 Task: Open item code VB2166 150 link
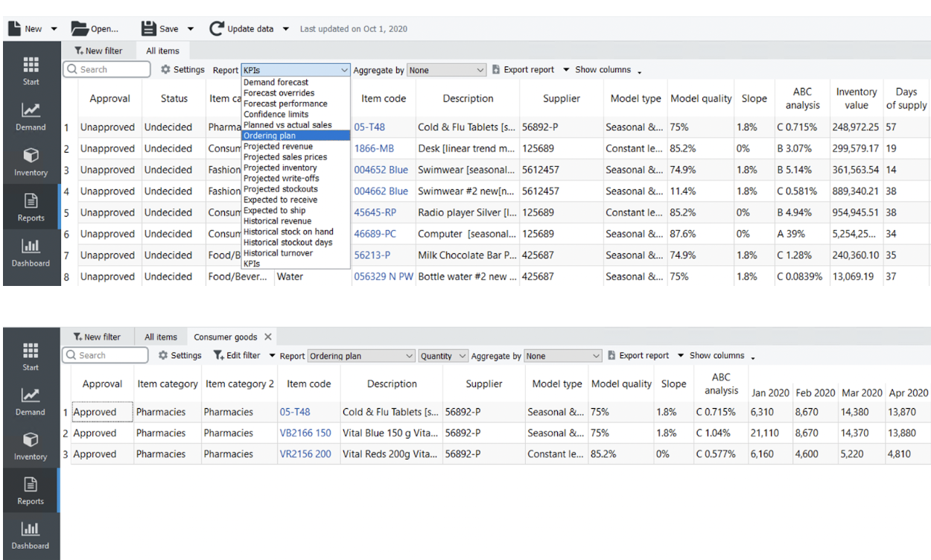click(305, 433)
